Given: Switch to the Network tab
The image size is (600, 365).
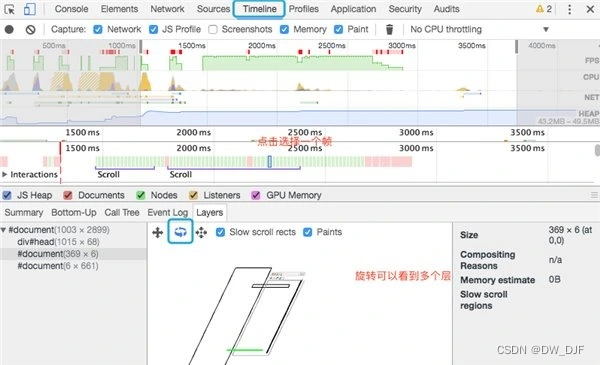Looking at the screenshot, I should point(167,9).
